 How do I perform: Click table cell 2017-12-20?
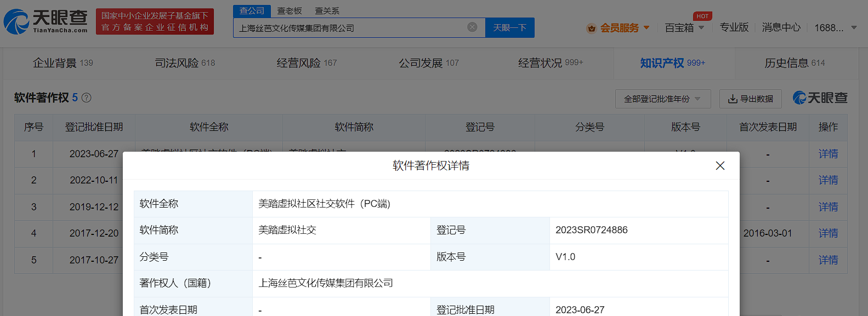94,233
